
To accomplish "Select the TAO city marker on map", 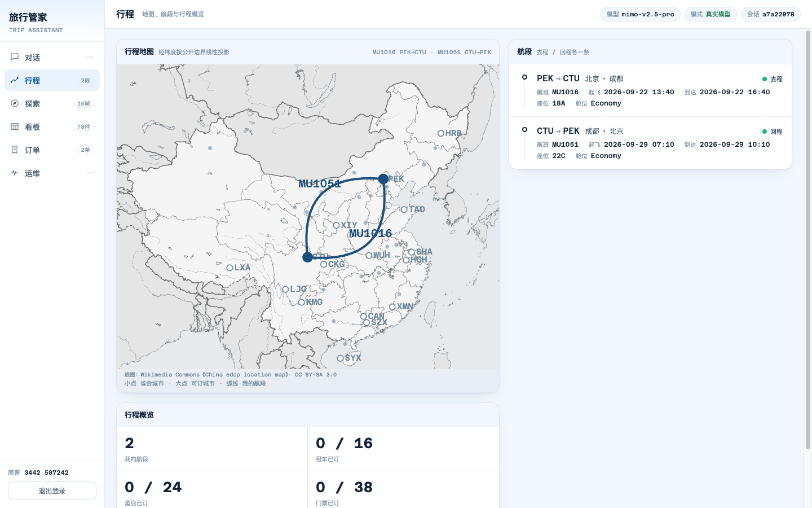I will 404,209.
